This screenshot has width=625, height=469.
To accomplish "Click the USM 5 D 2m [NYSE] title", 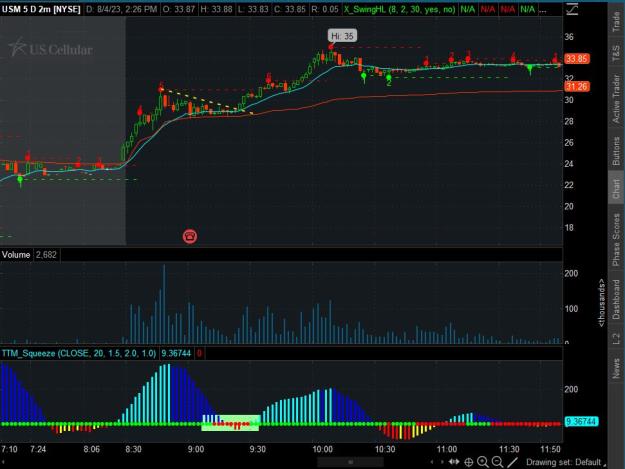I will 41,9.
